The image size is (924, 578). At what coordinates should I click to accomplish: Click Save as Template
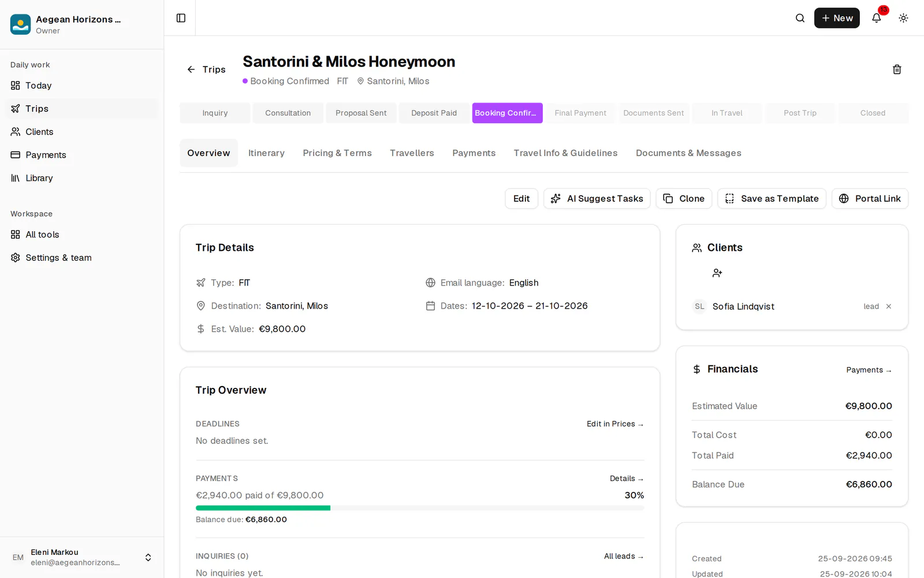(772, 199)
